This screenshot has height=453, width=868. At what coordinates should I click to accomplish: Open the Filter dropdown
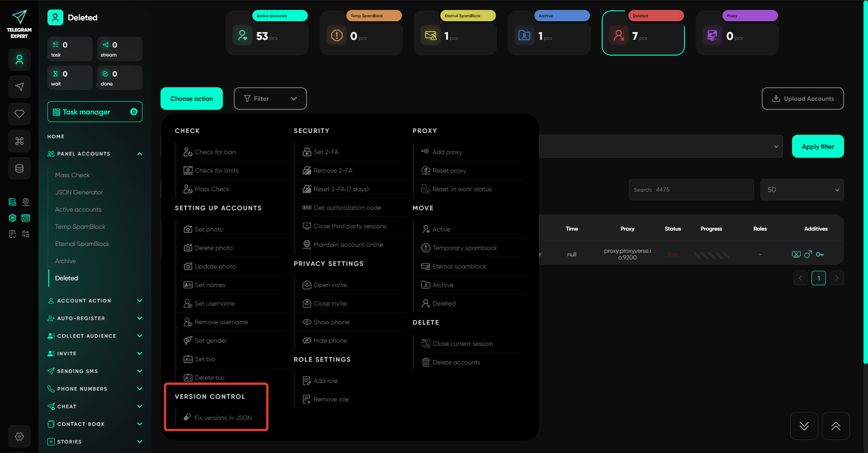point(270,99)
